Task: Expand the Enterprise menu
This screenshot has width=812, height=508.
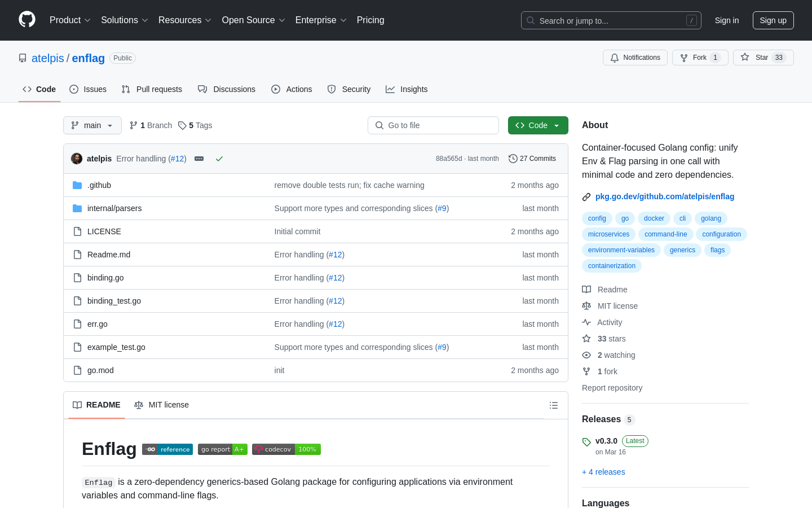Action: pos(321,20)
